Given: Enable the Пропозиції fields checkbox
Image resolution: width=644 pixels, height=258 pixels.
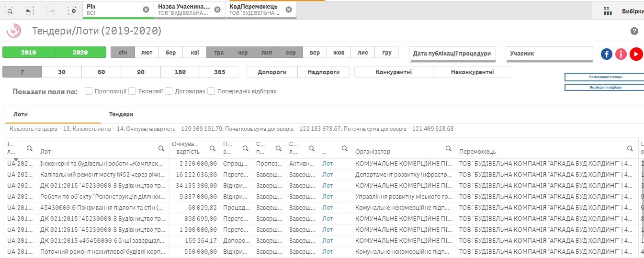Looking at the screenshot, I should pyautogui.click(x=89, y=91).
